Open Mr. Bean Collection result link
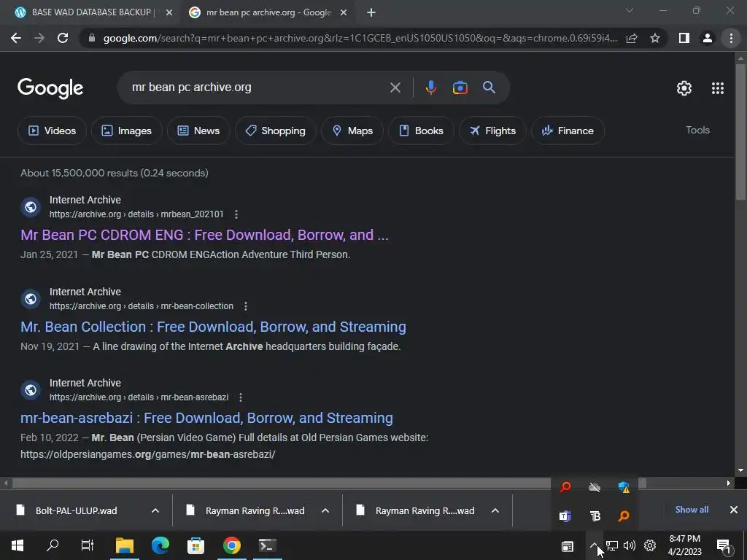This screenshot has width=747, height=560. click(x=213, y=327)
